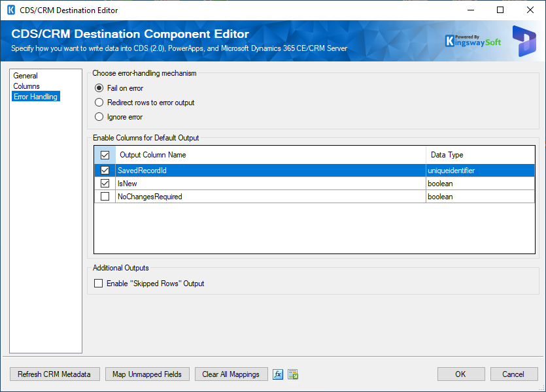Screen dimensions: 546x392
Task: Select the IsNew row name
Action: 271,184
